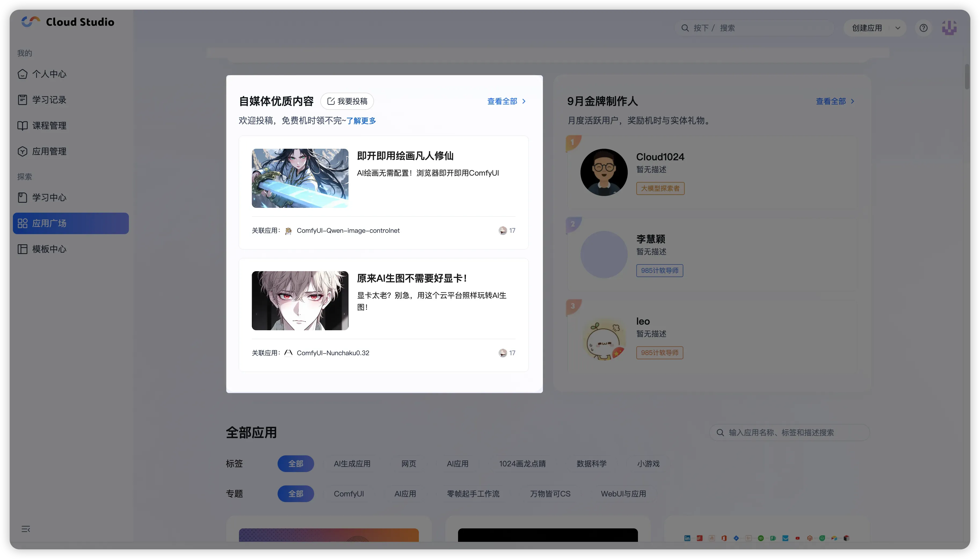Open the user avatar in top bar
This screenshot has height=559, width=980.
pyautogui.click(x=949, y=28)
